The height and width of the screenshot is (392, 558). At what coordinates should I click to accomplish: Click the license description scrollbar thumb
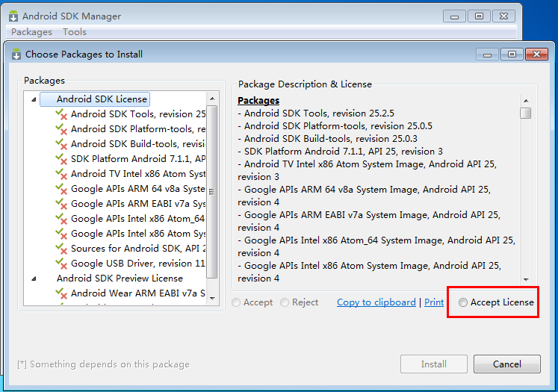point(526,113)
